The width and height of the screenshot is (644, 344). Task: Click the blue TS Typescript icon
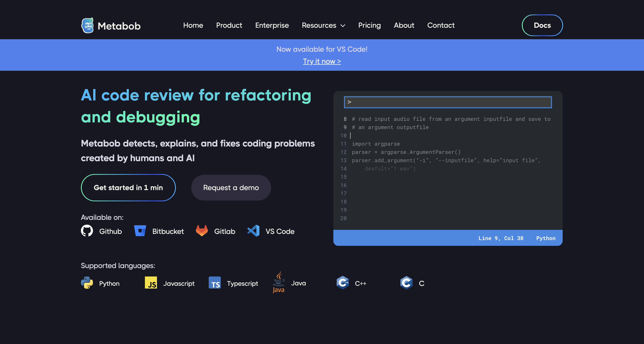point(215,283)
